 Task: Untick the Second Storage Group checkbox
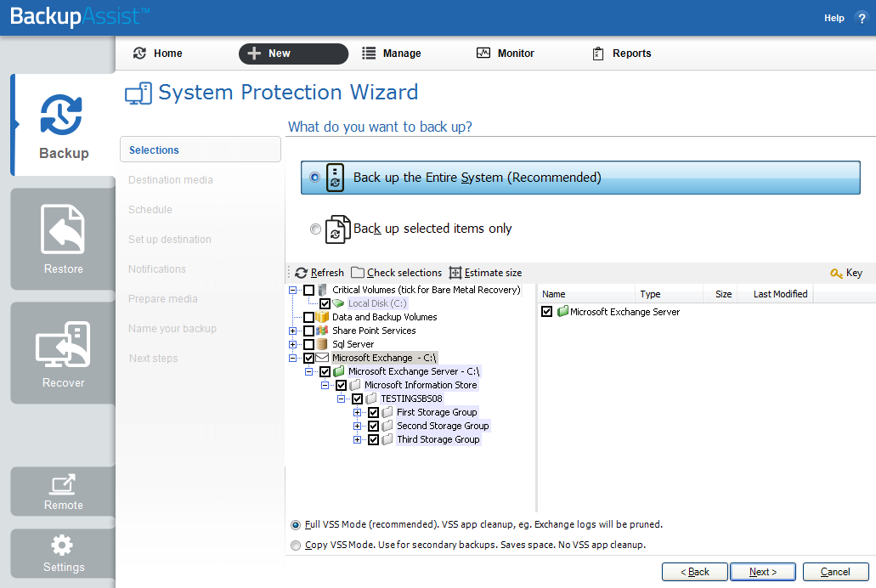[x=373, y=426]
